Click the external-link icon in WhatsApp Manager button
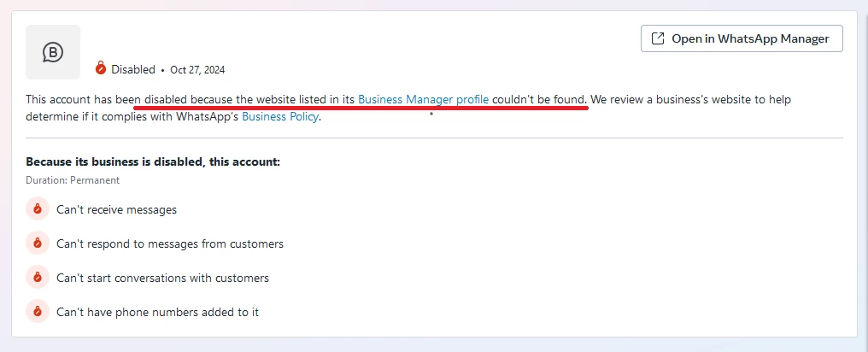 point(658,38)
